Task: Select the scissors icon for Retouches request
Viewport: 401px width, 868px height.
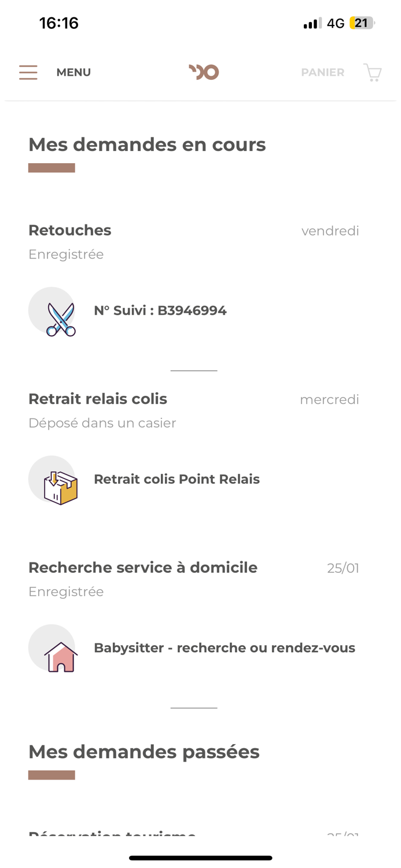Action: click(51, 311)
